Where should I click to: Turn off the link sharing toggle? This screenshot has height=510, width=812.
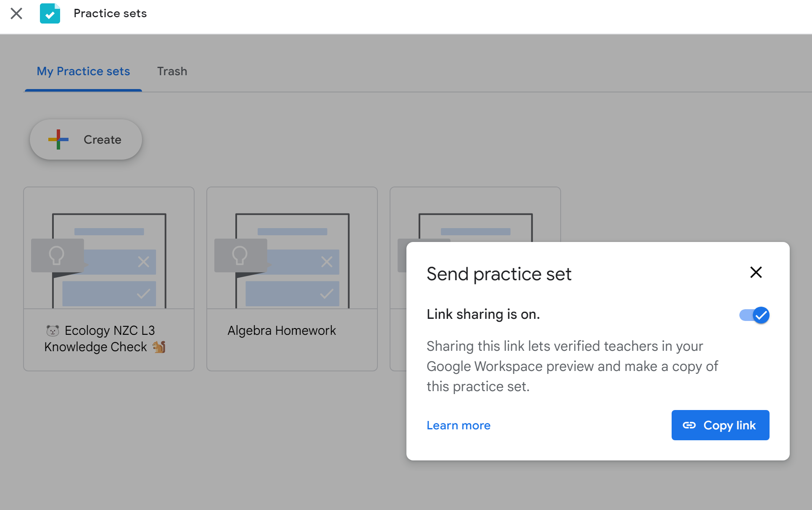(x=754, y=315)
